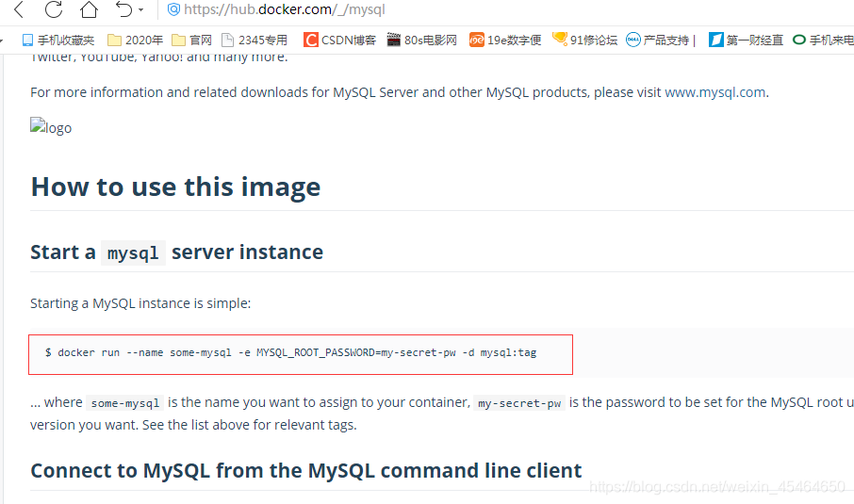
Task: Open the CSDN博客 bookmark
Action: tap(340, 40)
